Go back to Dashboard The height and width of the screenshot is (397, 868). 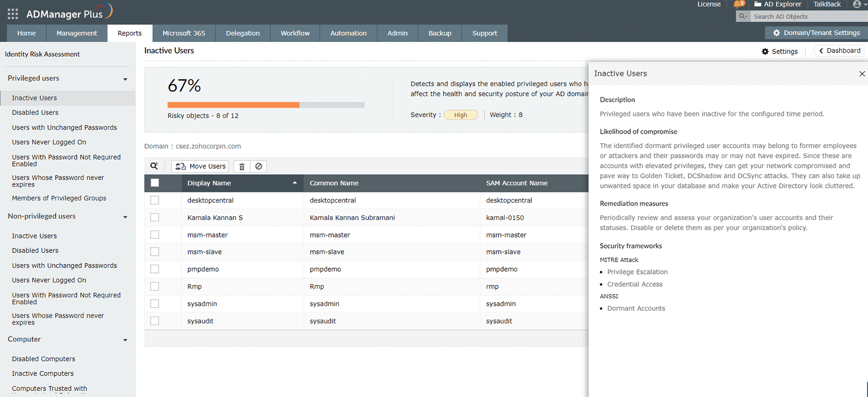click(839, 51)
